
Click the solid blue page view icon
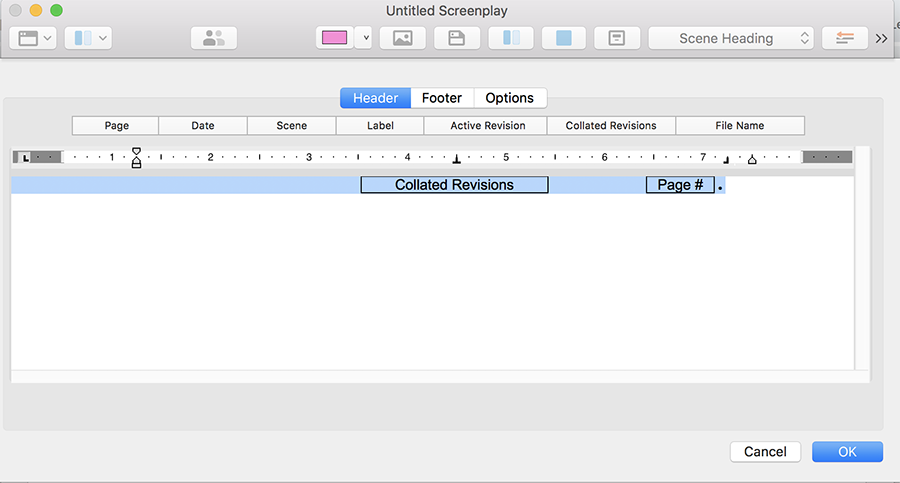[563, 38]
